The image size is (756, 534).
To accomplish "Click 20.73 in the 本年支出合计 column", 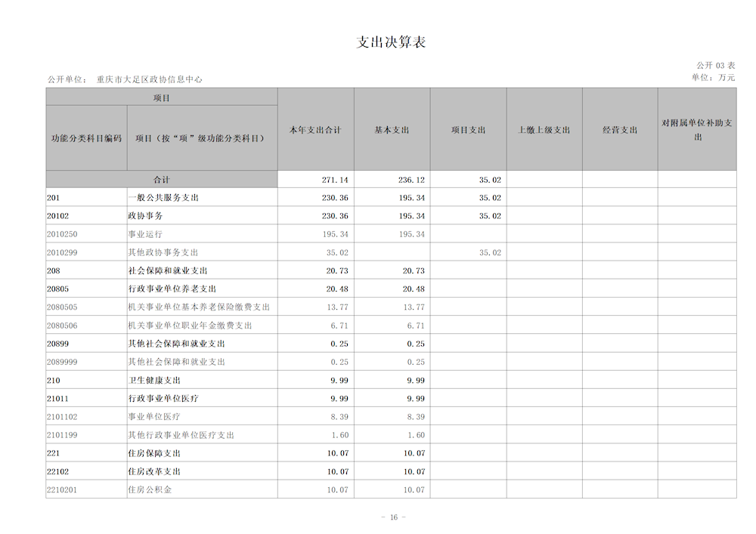I will 337,271.
